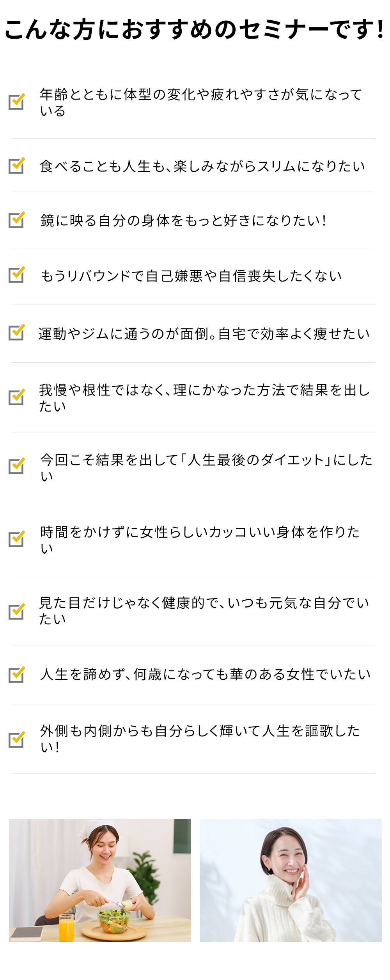Toggle the checkbox for 見た目だけじゃなく健康的で

[17, 611]
